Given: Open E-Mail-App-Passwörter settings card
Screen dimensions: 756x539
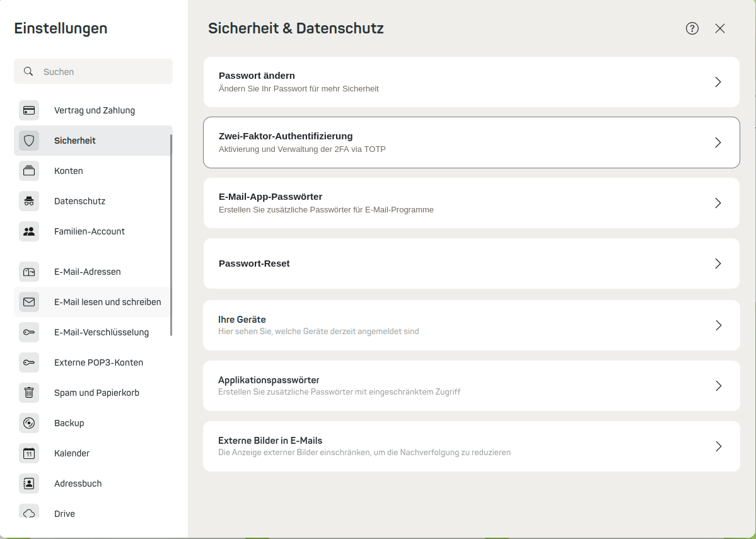Looking at the screenshot, I should 472,203.
